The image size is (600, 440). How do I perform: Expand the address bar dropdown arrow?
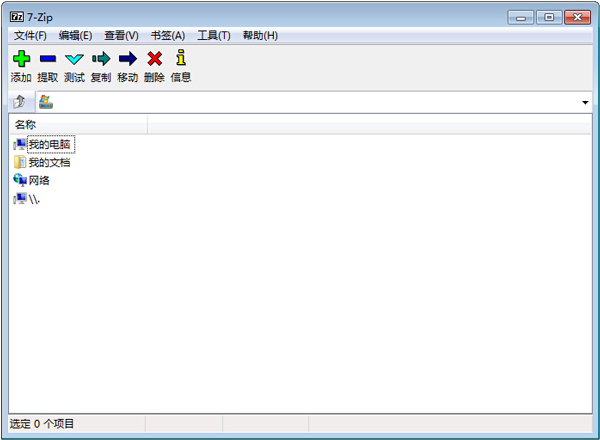click(x=585, y=102)
